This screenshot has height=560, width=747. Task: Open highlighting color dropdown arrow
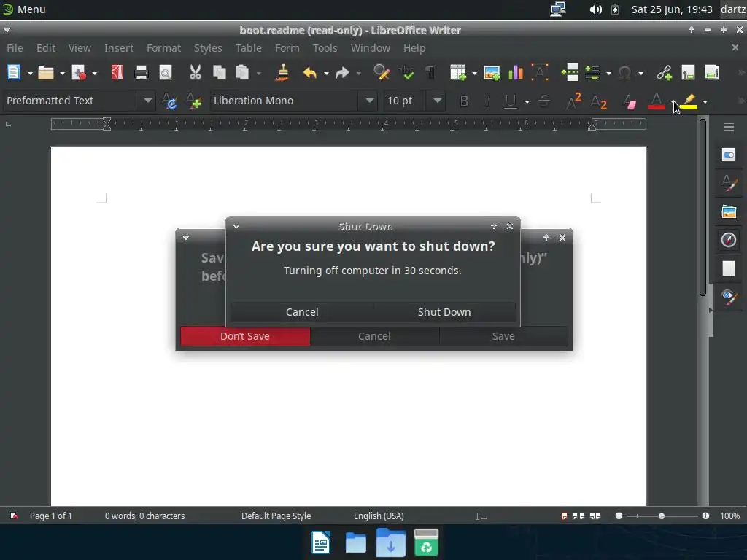point(705,102)
